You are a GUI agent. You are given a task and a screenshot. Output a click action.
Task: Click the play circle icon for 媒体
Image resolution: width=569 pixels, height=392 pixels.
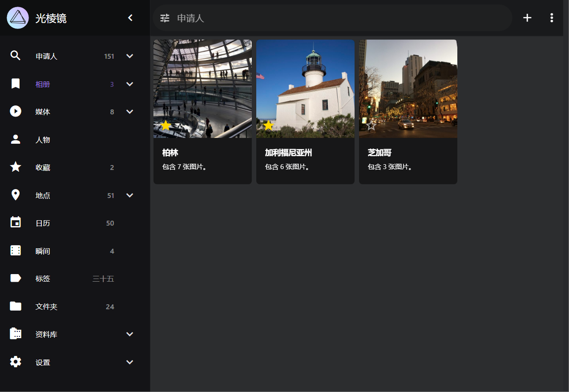(16, 112)
